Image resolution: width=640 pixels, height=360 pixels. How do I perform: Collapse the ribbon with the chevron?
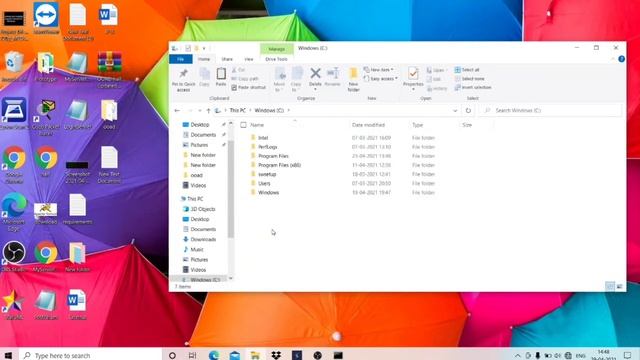click(613, 59)
